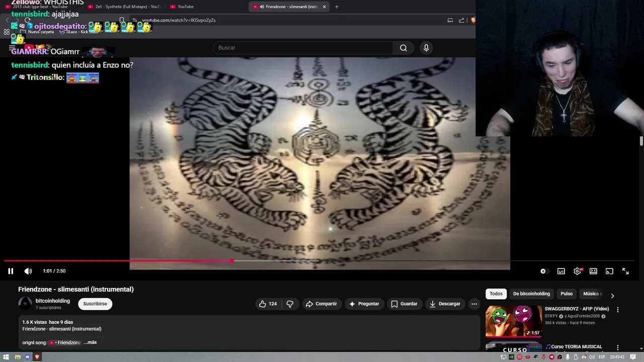Click the red playhead handle on the timeline

pyautogui.click(x=231, y=261)
